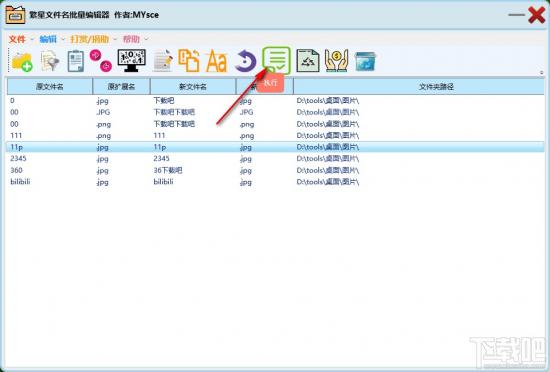Expand the 帮助 menu dropdown arrow

[x=146, y=39]
